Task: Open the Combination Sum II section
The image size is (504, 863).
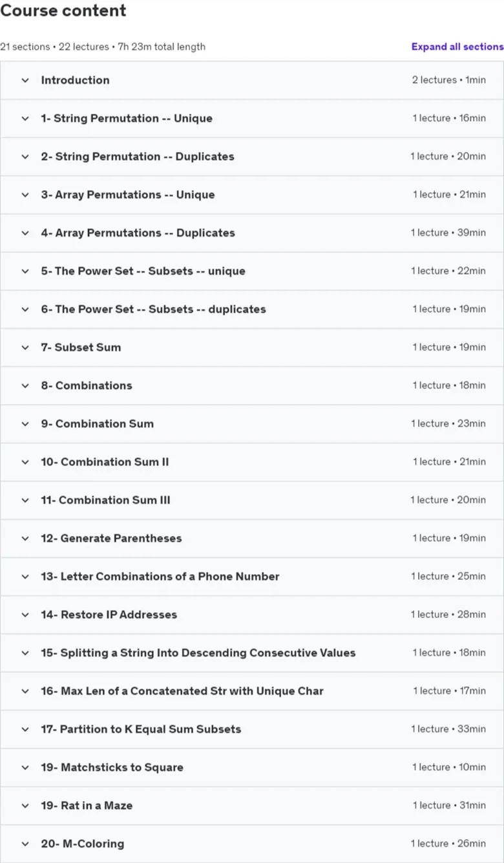Action: coord(252,462)
